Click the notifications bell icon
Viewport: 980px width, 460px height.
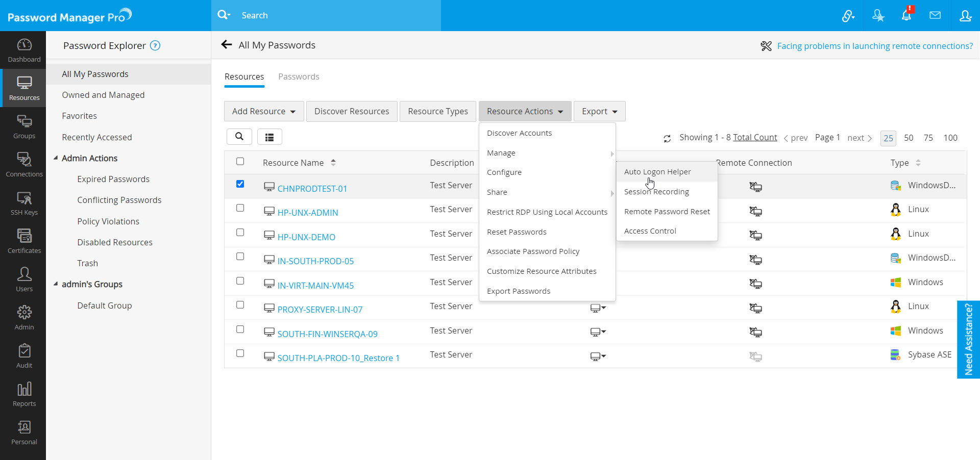click(906, 15)
